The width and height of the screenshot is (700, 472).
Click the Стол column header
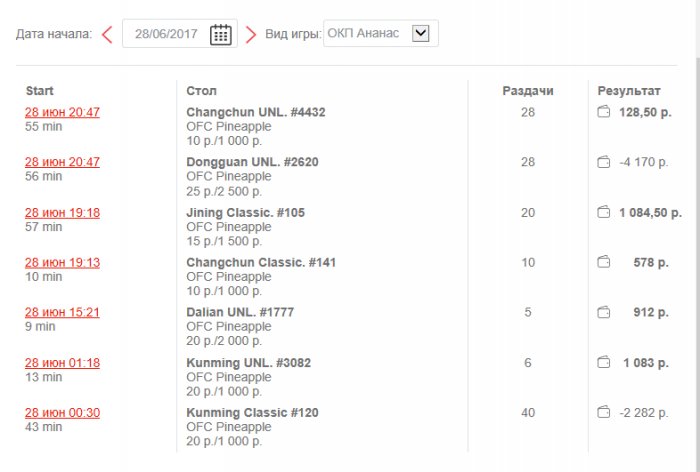click(201, 91)
